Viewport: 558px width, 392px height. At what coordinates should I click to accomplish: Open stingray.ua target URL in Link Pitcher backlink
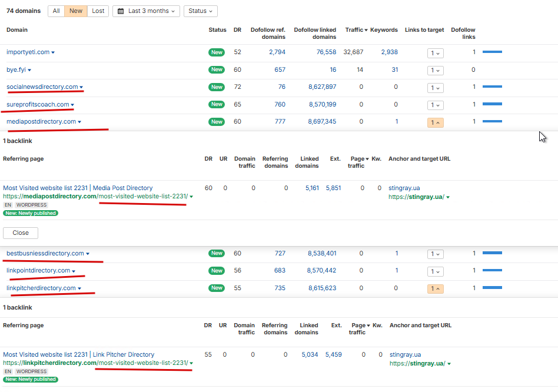pyautogui.click(x=417, y=364)
